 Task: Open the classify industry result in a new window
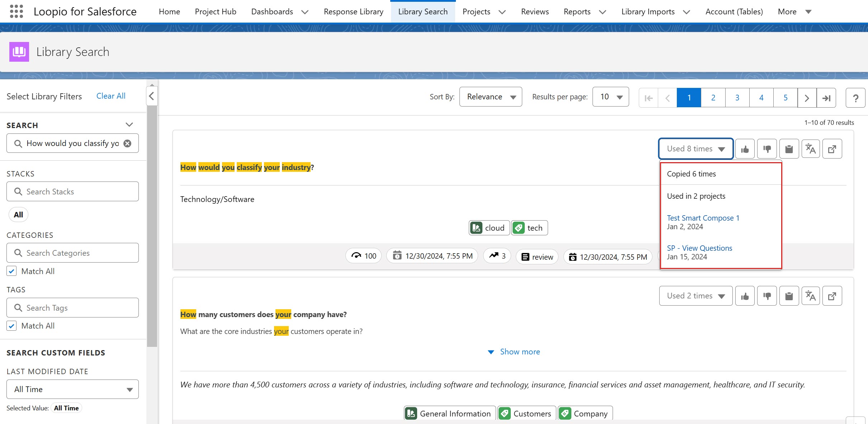click(x=832, y=149)
